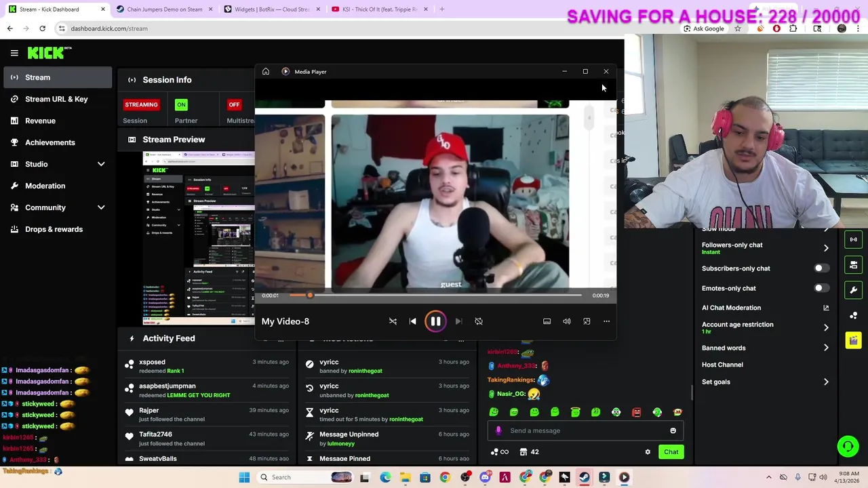Switch Media Player to mini player view
Image resolution: width=868 pixels, height=488 pixels.
point(587,321)
